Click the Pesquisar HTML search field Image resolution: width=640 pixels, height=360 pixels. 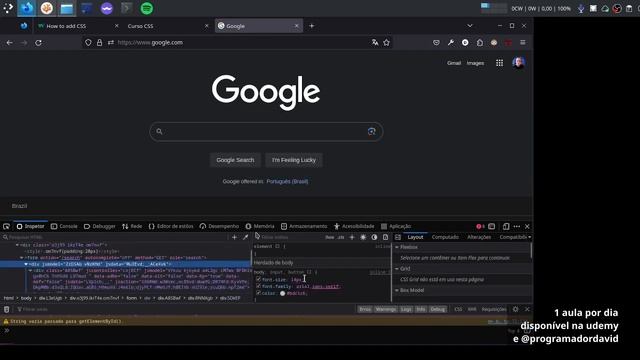click(116, 237)
